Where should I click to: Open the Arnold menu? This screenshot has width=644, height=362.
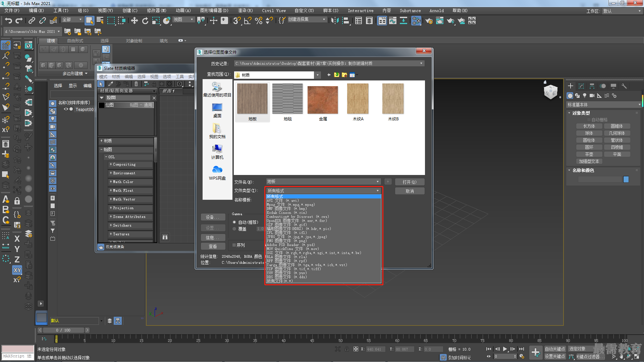[436, 11]
